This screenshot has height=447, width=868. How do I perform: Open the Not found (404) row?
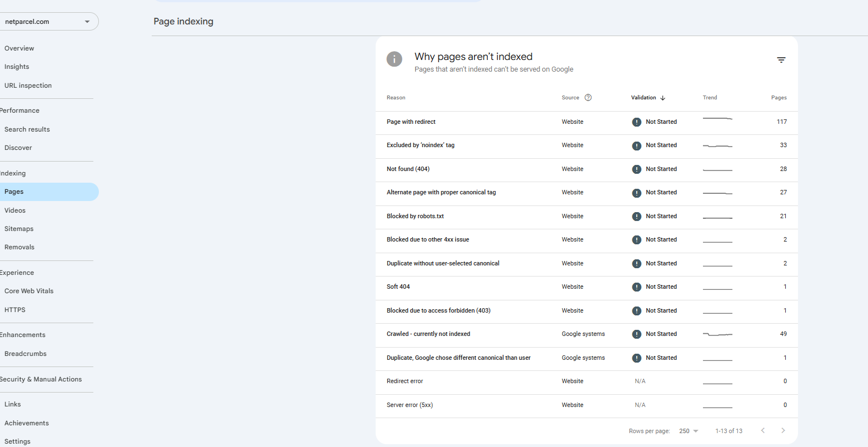click(x=408, y=169)
